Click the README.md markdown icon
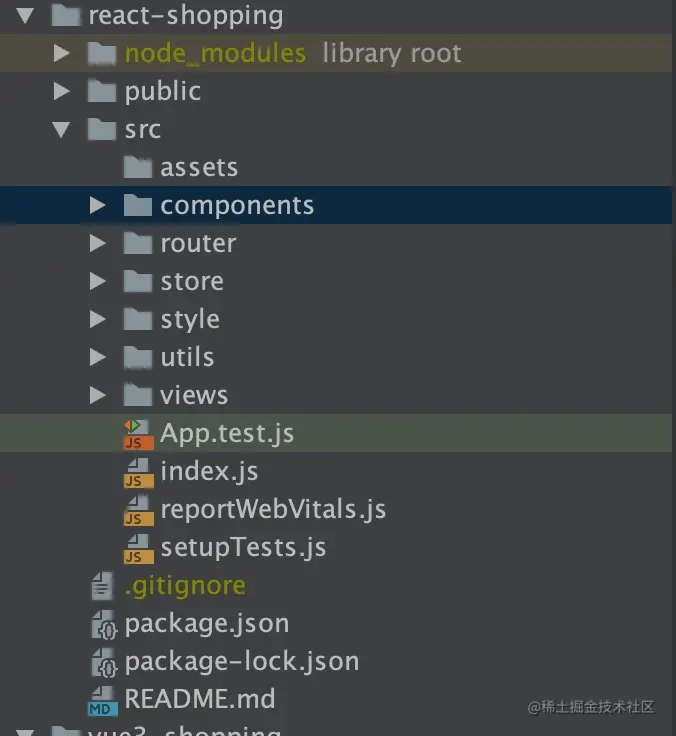 [x=103, y=699]
